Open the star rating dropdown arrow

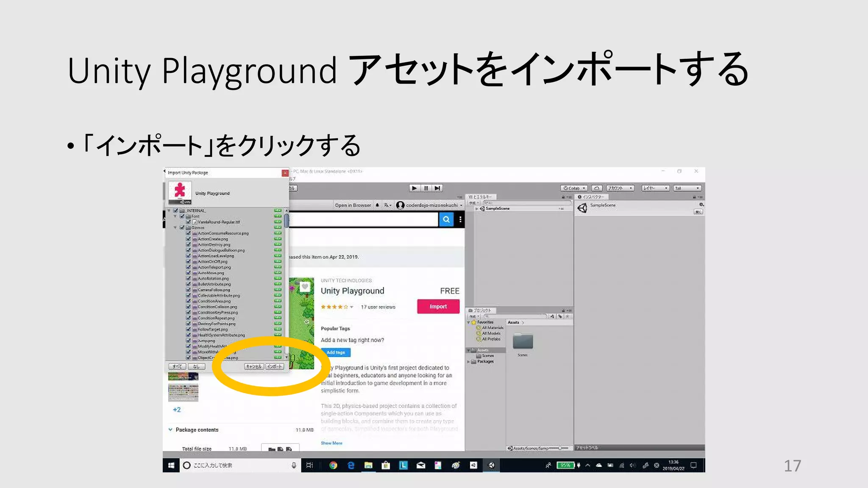tap(351, 307)
